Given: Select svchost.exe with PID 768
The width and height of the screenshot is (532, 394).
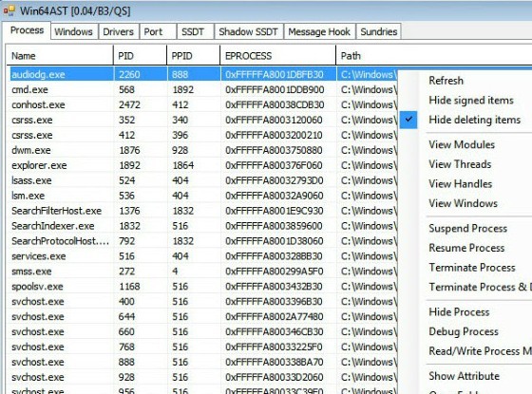Looking at the screenshot, I should (x=203, y=347).
